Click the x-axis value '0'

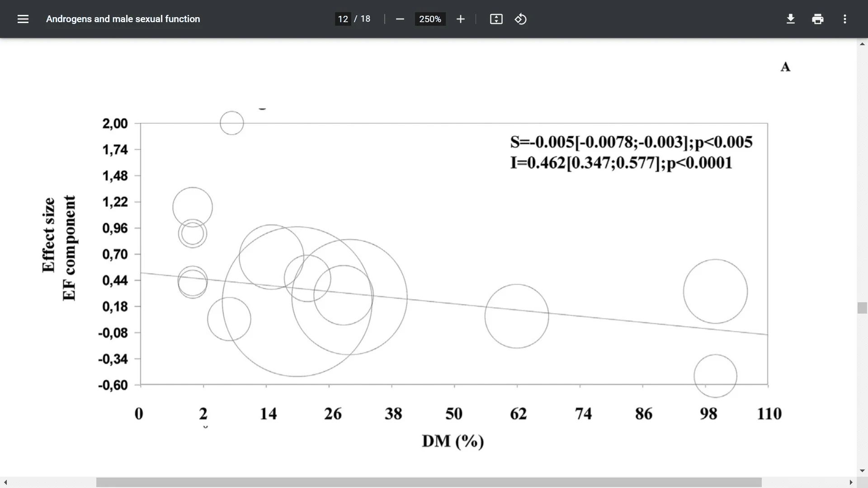(x=139, y=413)
